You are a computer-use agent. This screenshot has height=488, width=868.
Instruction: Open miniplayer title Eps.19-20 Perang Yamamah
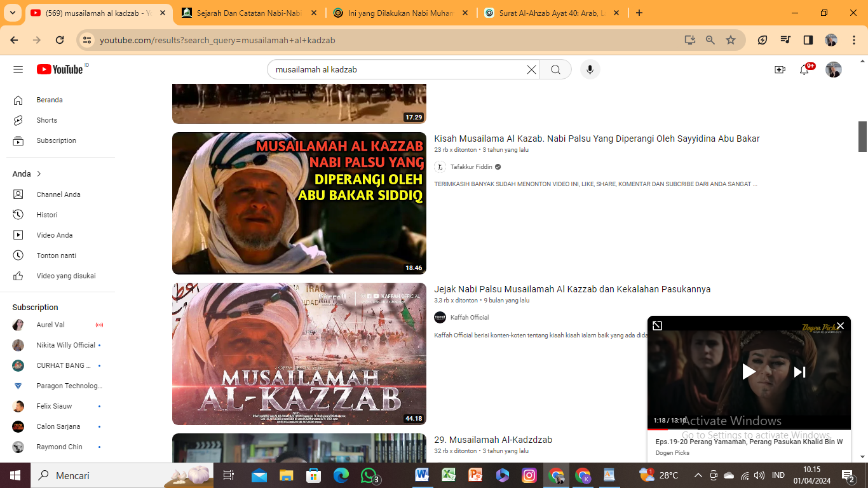[x=749, y=442]
